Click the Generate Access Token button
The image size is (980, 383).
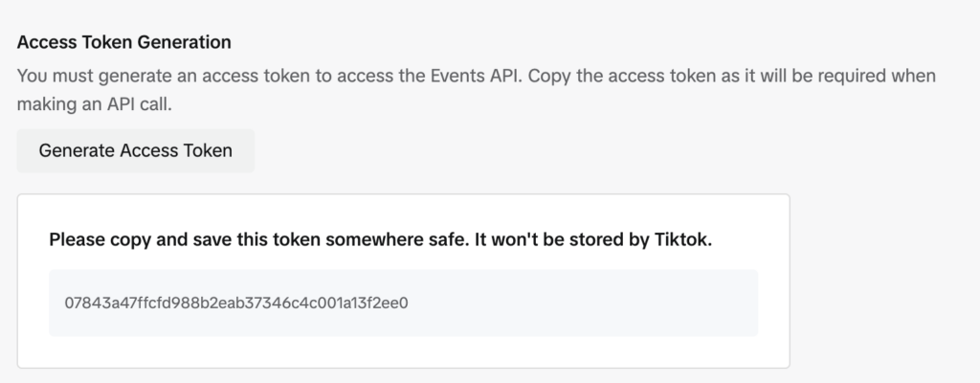tap(135, 150)
